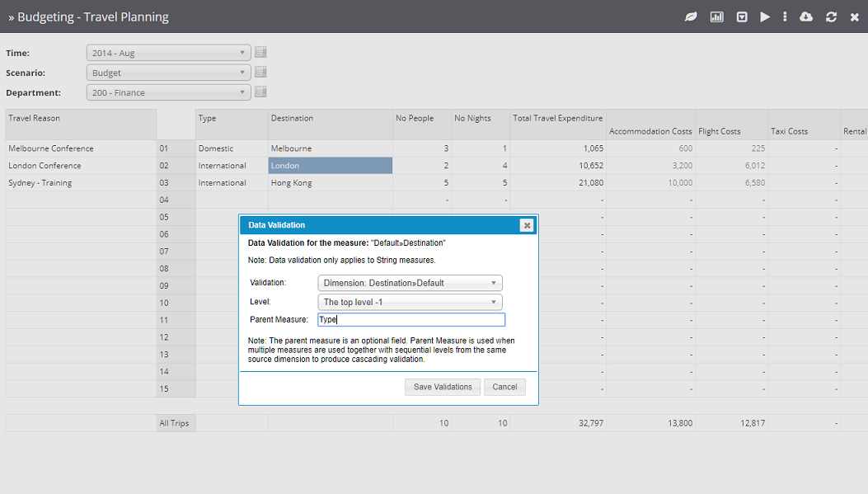
Task: Run the model using the play icon
Action: 763,16
